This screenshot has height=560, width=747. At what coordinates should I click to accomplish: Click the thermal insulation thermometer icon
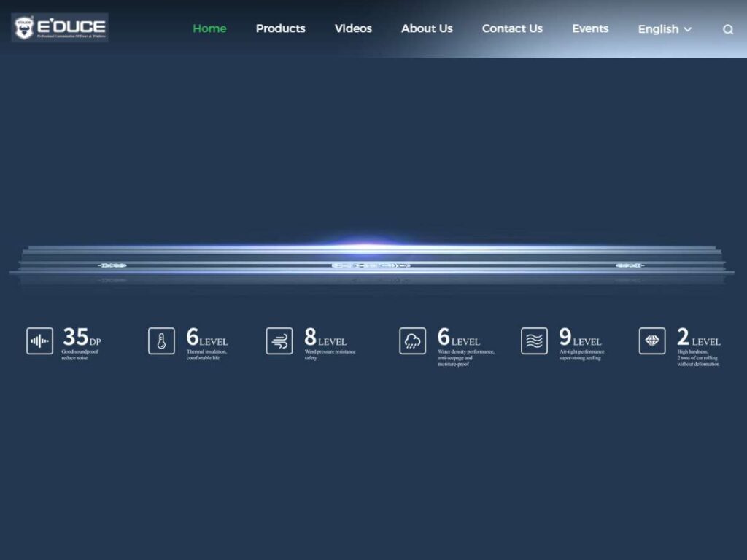click(x=161, y=341)
